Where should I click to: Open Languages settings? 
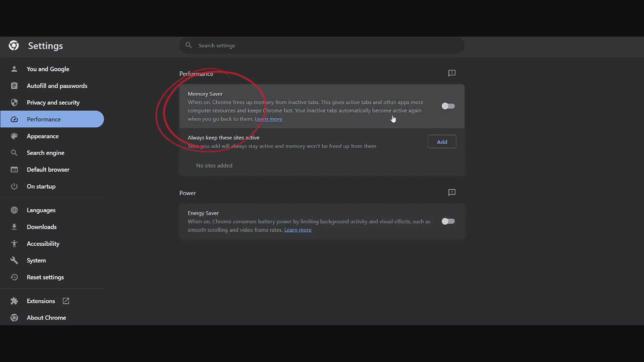(x=52, y=210)
